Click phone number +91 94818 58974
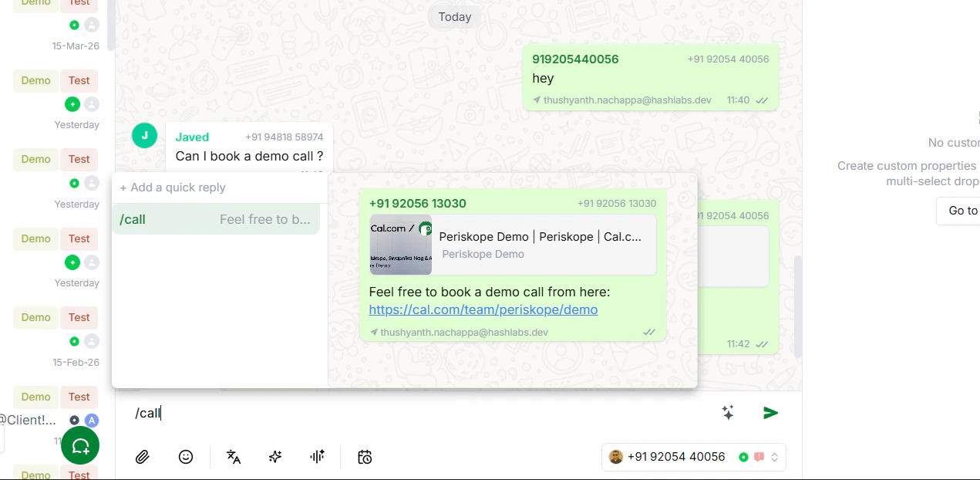This screenshot has height=480, width=980. [284, 137]
